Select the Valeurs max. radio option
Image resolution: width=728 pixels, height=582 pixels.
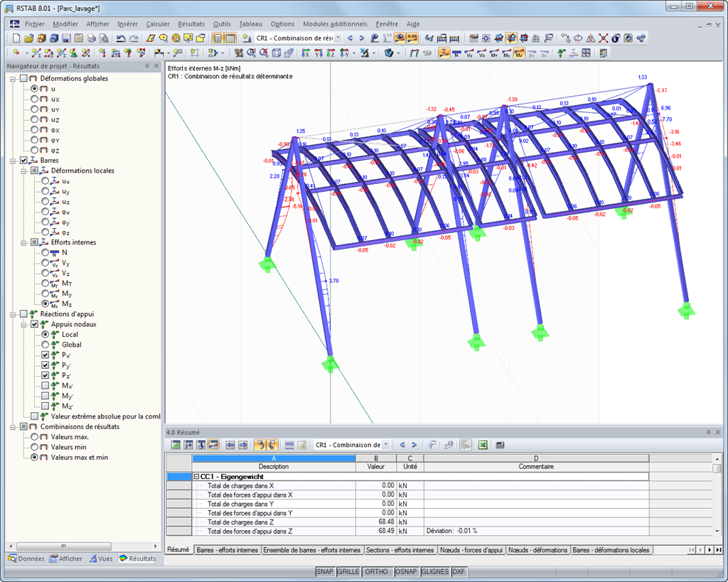(34, 437)
